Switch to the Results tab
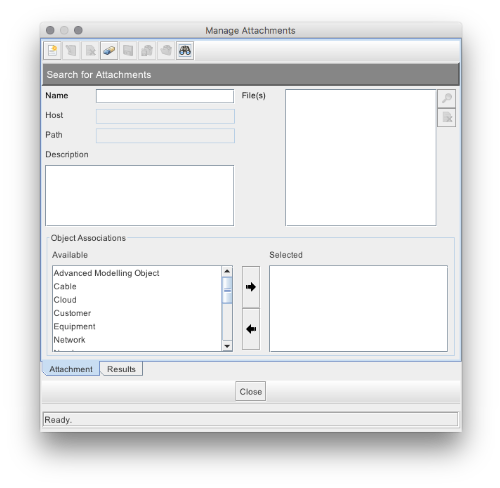Screen dimensions: 500x488 (121, 369)
